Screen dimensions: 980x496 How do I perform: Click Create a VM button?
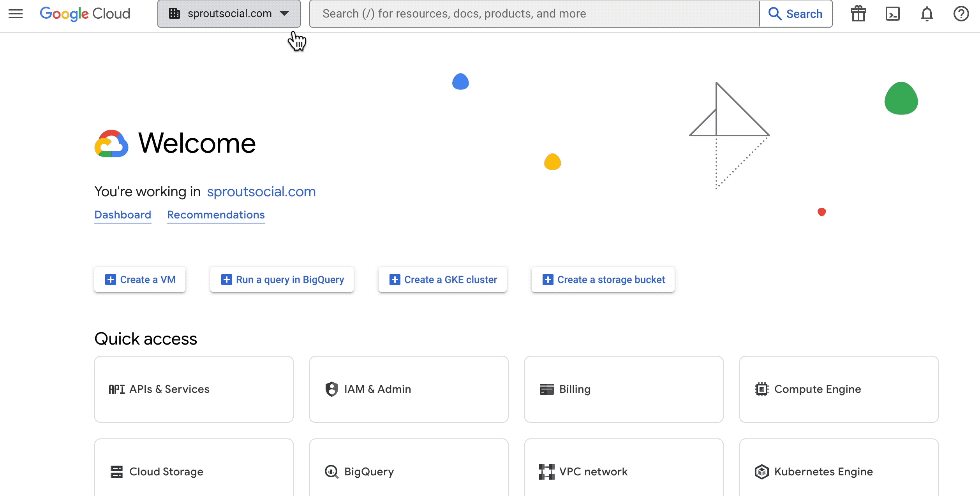pyautogui.click(x=140, y=280)
